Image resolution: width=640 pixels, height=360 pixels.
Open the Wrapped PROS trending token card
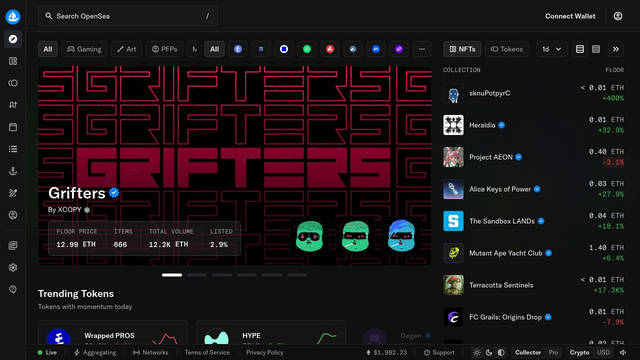pos(113,333)
